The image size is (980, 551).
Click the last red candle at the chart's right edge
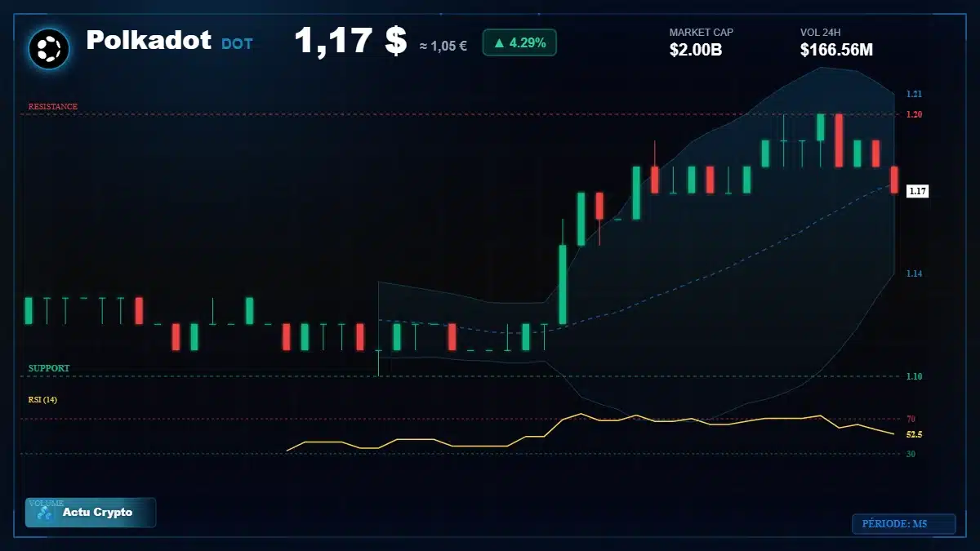pyautogui.click(x=894, y=180)
